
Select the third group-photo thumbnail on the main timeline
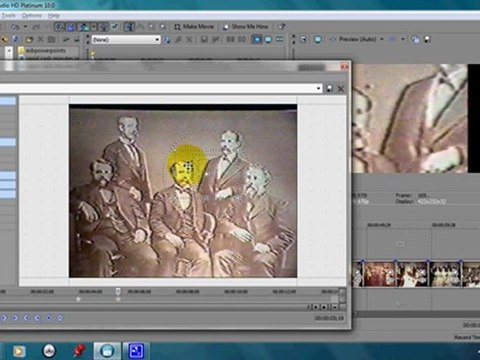(445, 274)
